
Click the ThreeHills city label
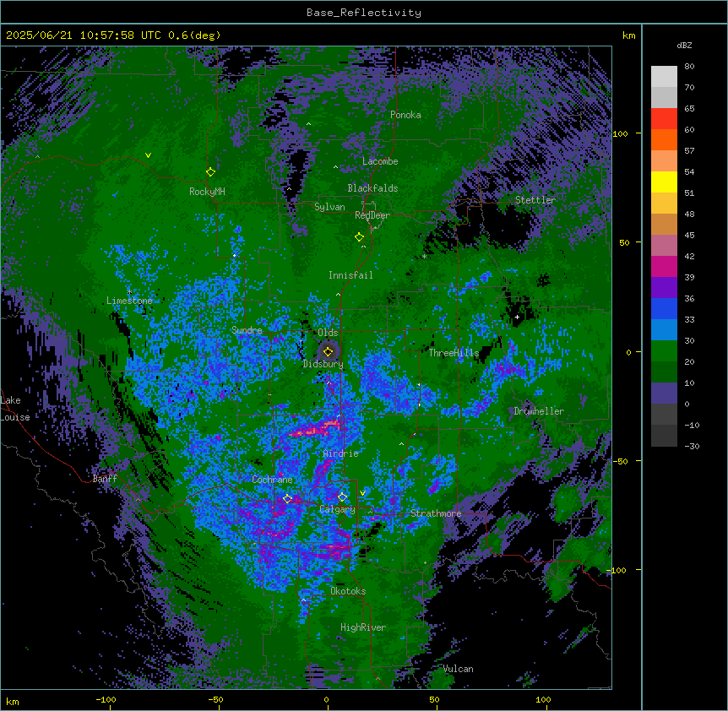(x=454, y=353)
